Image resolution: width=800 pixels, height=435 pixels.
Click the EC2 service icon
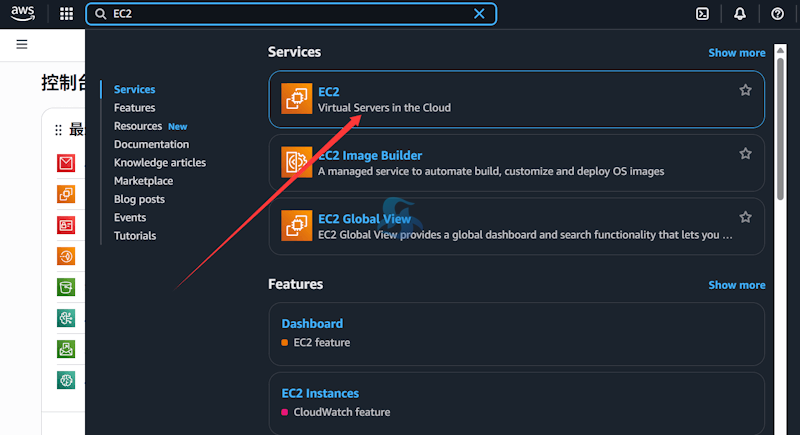tap(296, 99)
